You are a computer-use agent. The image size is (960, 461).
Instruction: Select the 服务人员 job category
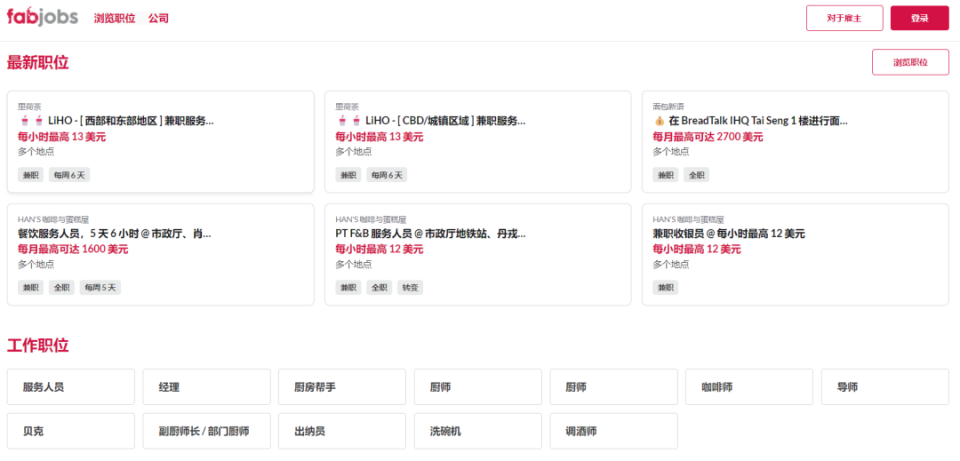pyautogui.click(x=71, y=387)
